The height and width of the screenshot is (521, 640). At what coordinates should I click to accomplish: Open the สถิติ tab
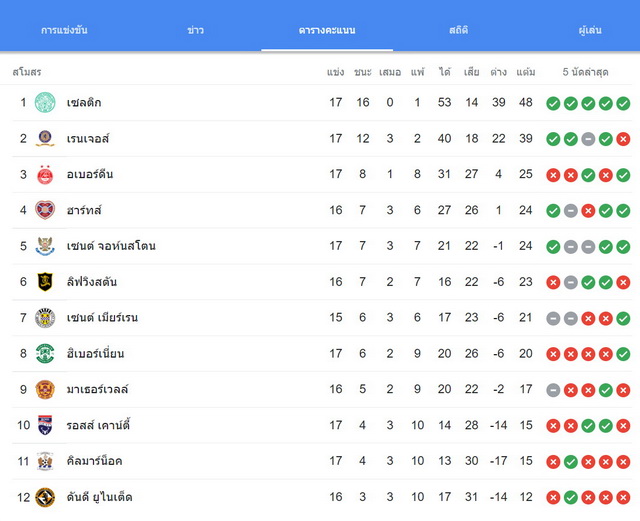[458, 30]
